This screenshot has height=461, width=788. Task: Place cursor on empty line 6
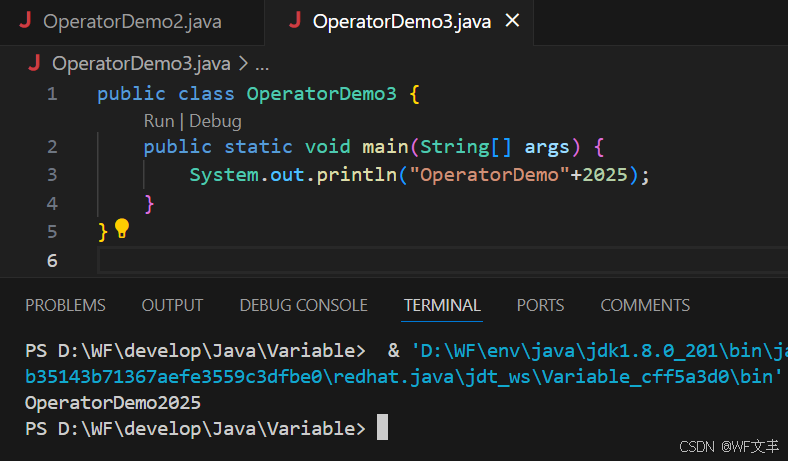(x=442, y=260)
